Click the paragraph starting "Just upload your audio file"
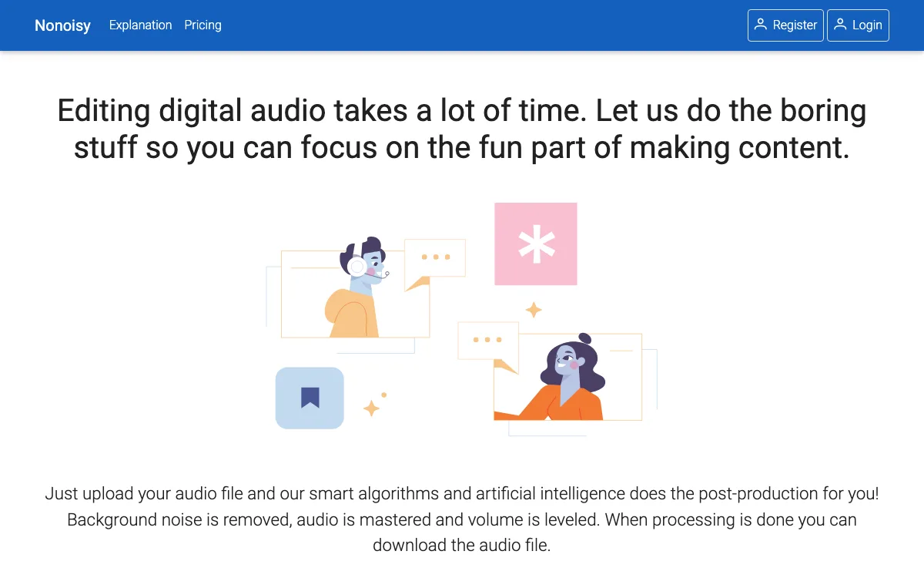Image resolution: width=924 pixels, height=578 pixels. pyautogui.click(x=462, y=519)
